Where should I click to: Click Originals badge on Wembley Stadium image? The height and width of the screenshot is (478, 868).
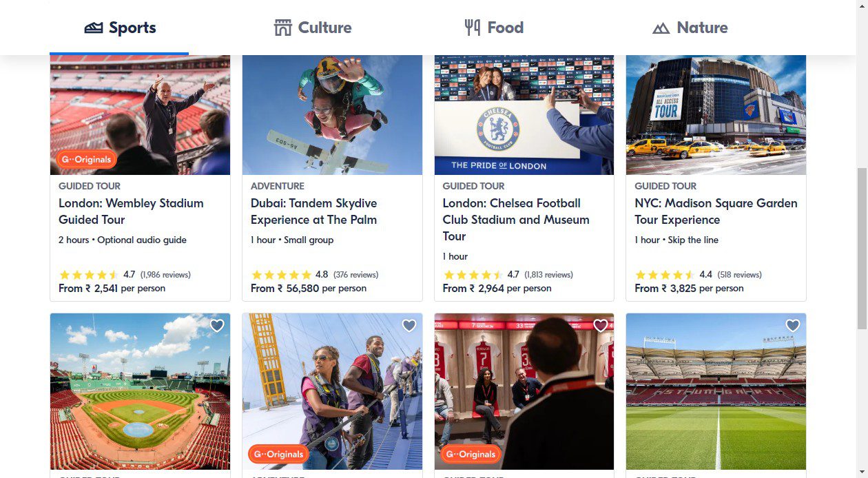coord(86,160)
